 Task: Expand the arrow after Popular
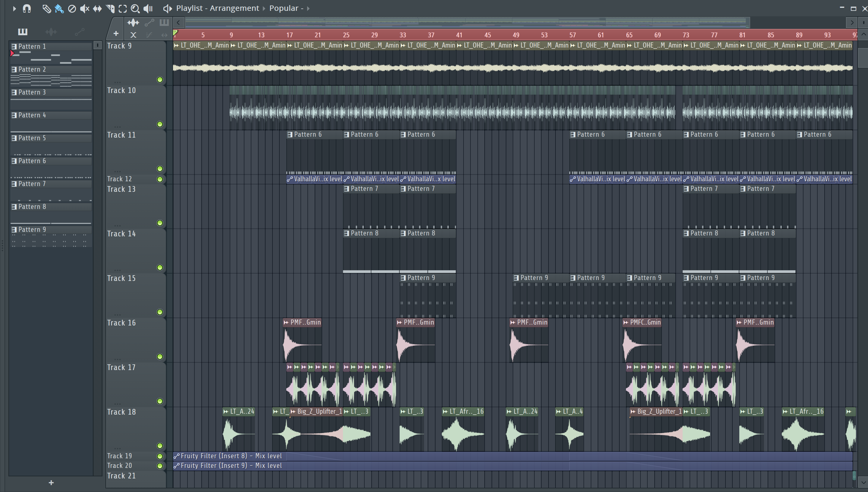click(x=308, y=8)
